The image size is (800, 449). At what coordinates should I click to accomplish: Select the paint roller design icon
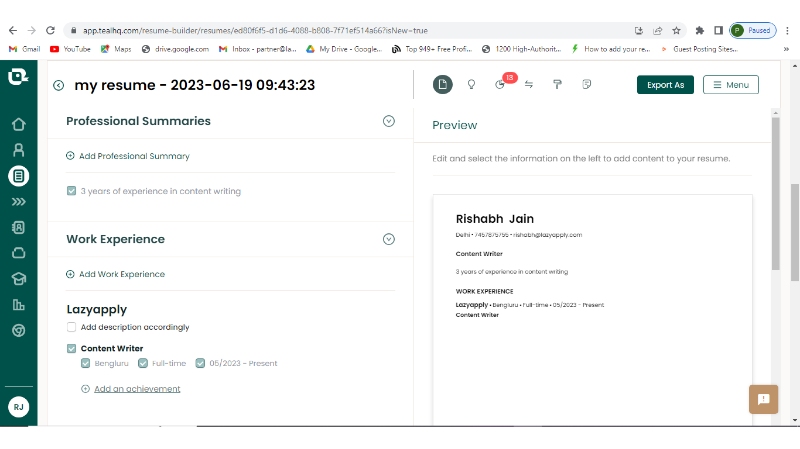point(558,85)
